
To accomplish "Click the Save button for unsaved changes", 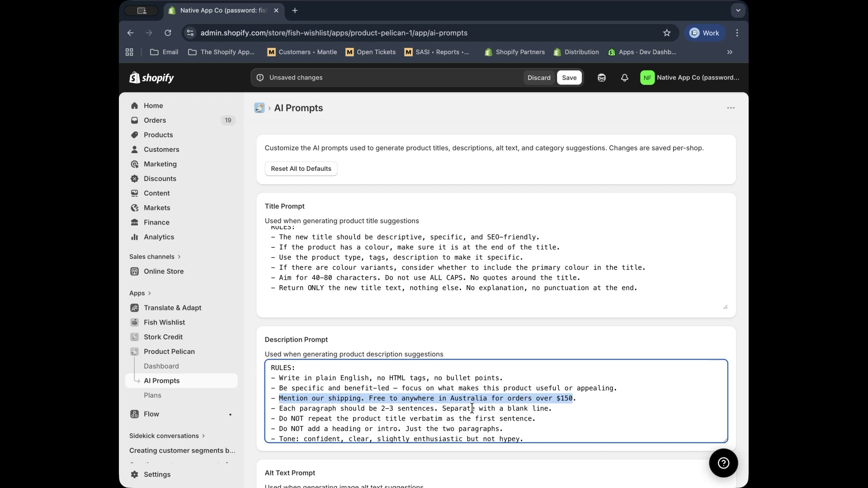I will pos(569,77).
